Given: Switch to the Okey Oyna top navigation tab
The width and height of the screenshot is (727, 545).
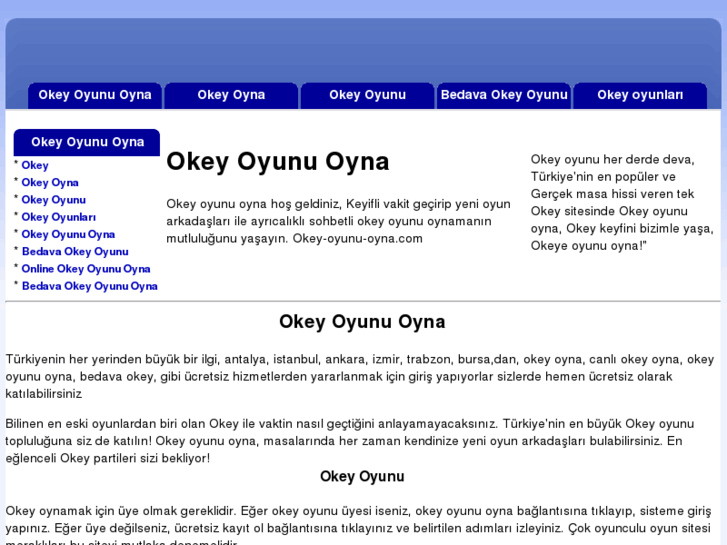Looking at the screenshot, I should click(231, 95).
